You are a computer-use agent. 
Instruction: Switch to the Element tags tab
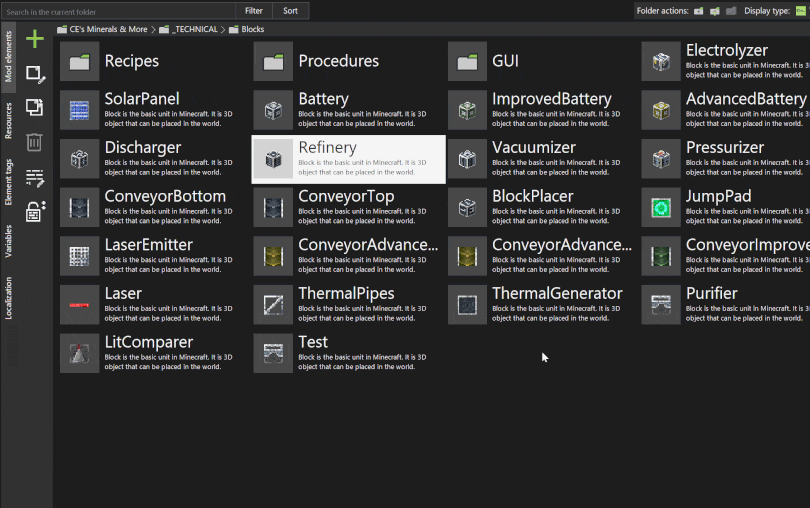point(8,182)
